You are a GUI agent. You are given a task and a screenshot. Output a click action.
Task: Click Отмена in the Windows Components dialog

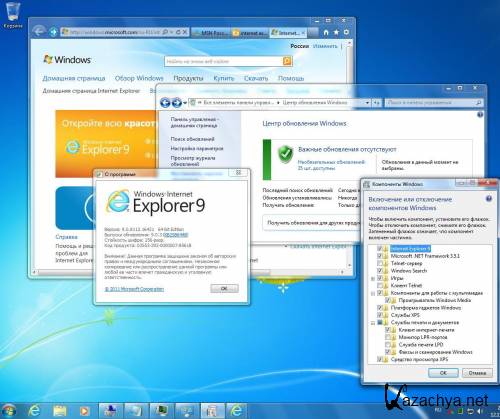point(477,373)
